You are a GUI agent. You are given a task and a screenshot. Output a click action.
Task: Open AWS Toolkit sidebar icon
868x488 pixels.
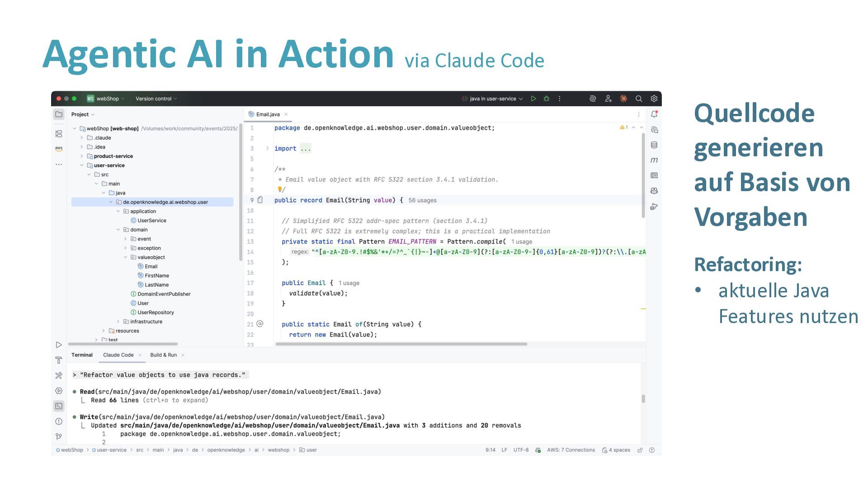pyautogui.click(x=59, y=148)
